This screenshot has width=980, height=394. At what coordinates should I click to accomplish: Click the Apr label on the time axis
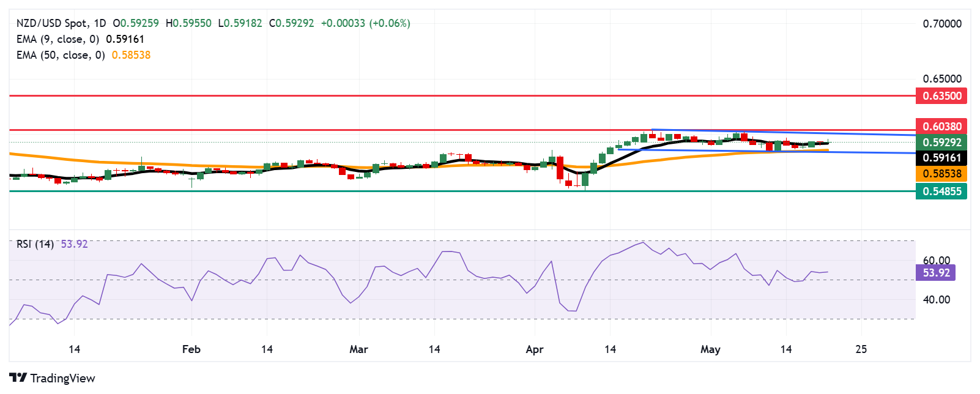click(x=535, y=349)
